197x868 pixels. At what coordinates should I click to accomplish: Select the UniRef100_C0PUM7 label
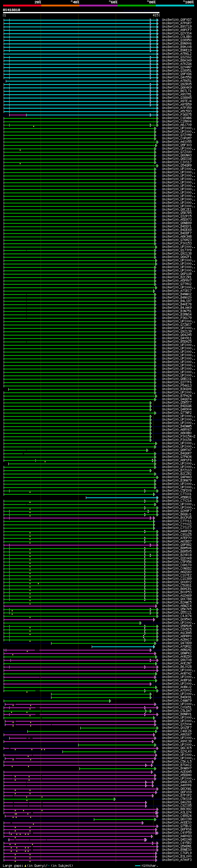coord(176,139)
